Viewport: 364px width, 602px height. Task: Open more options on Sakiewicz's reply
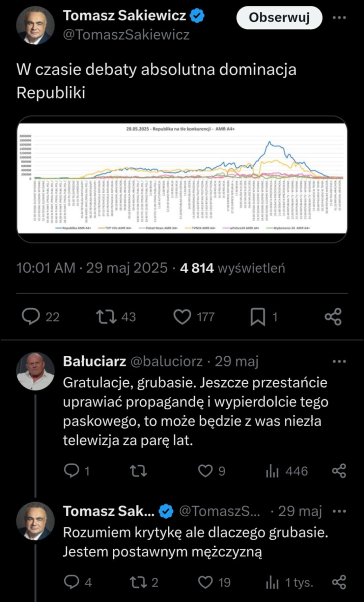point(339,511)
